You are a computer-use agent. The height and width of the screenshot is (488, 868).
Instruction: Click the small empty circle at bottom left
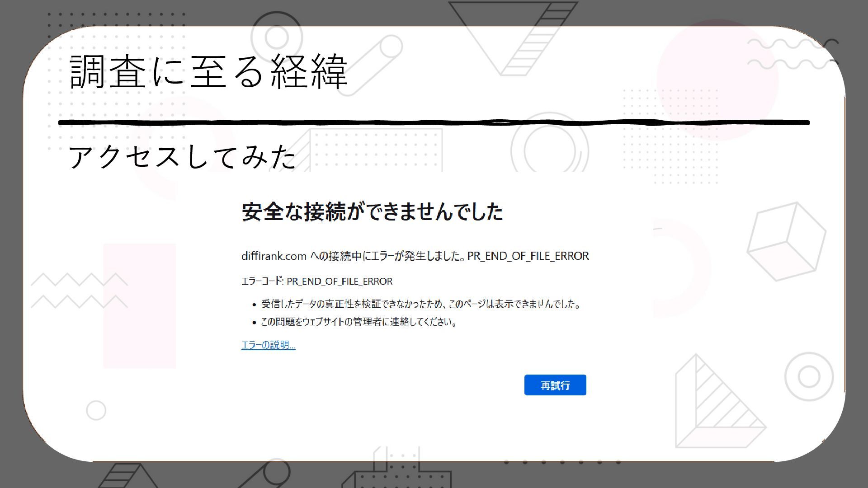click(x=96, y=410)
